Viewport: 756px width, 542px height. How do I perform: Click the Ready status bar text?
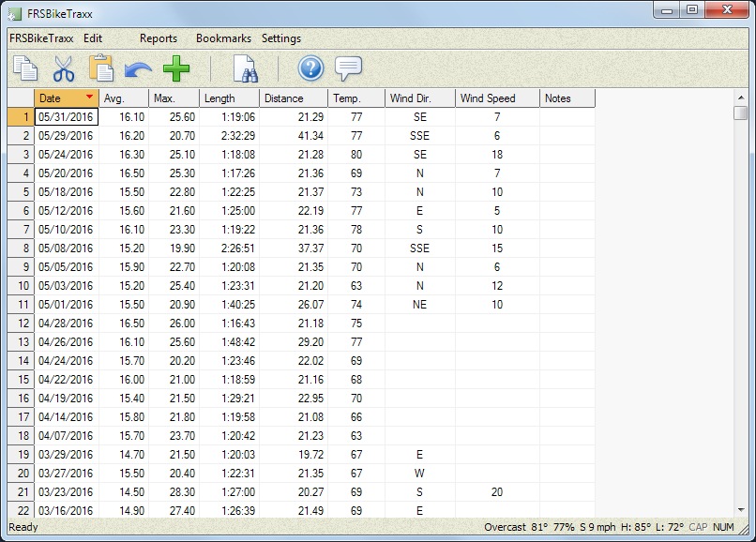coord(23,527)
